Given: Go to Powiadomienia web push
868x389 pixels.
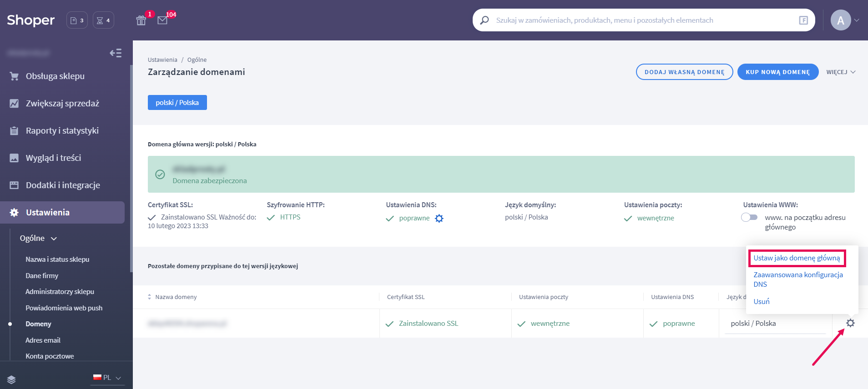Looking at the screenshot, I should [64, 308].
